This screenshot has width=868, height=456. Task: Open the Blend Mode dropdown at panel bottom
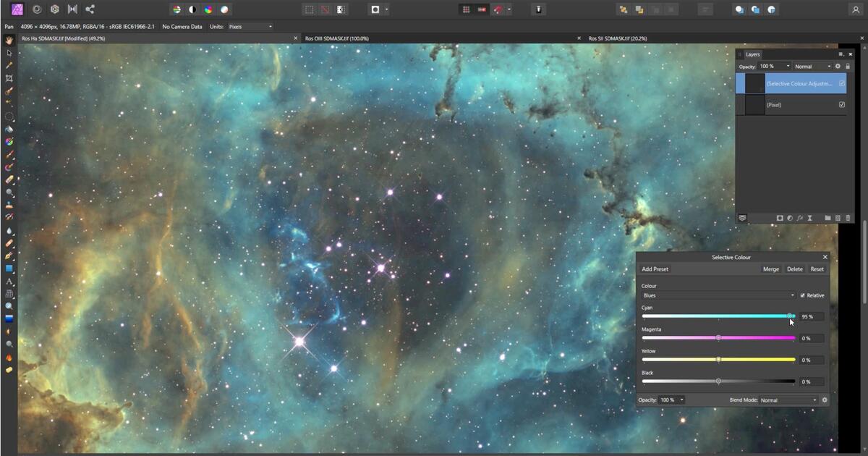(788, 400)
